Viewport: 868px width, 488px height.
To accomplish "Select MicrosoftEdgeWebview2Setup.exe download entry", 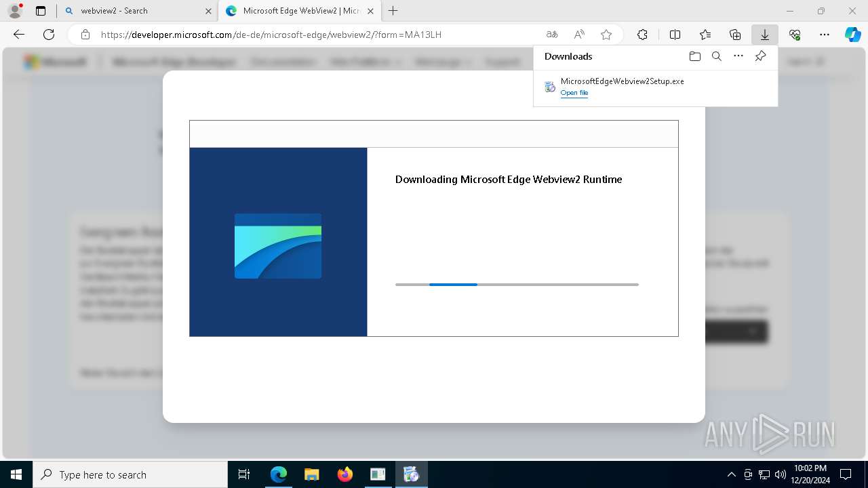I will coord(655,87).
